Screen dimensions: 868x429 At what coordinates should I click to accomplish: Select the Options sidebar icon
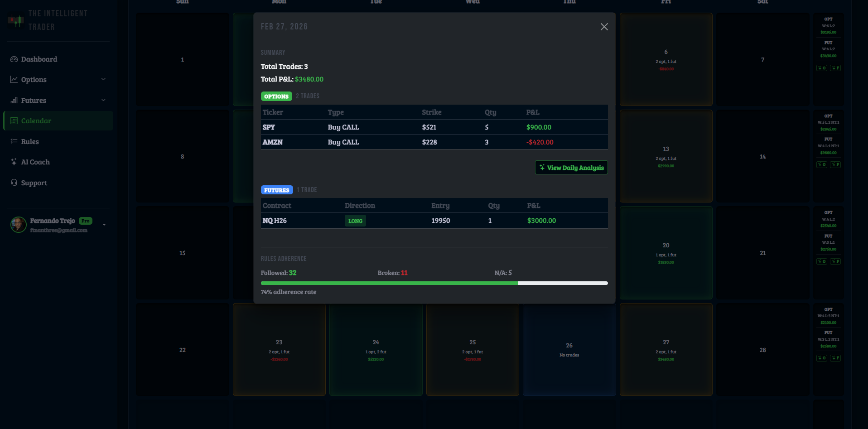click(14, 79)
